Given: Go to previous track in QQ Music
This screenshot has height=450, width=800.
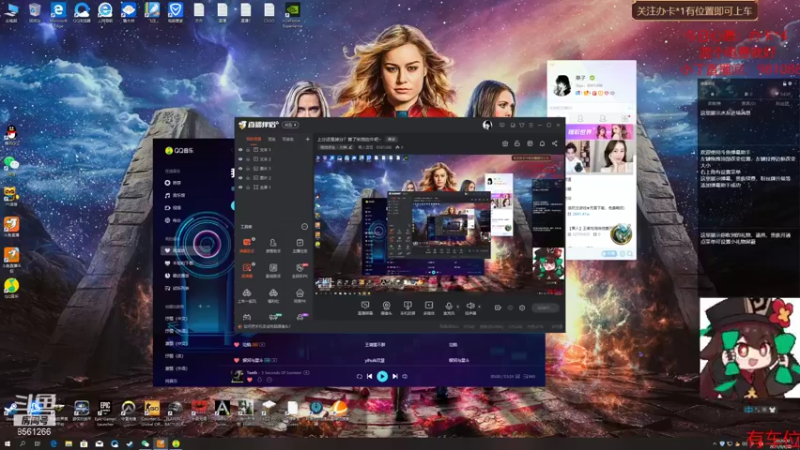Looking at the screenshot, I should (369, 377).
